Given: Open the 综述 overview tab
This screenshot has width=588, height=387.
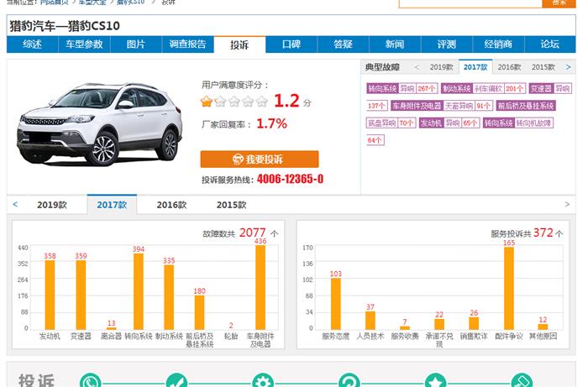Looking at the screenshot, I should click(33, 44).
